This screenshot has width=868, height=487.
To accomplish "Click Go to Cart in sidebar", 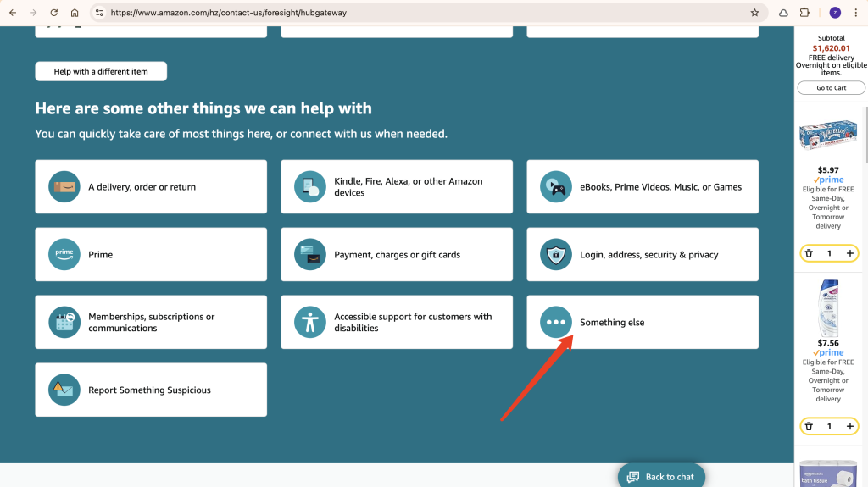I will pos(831,87).
